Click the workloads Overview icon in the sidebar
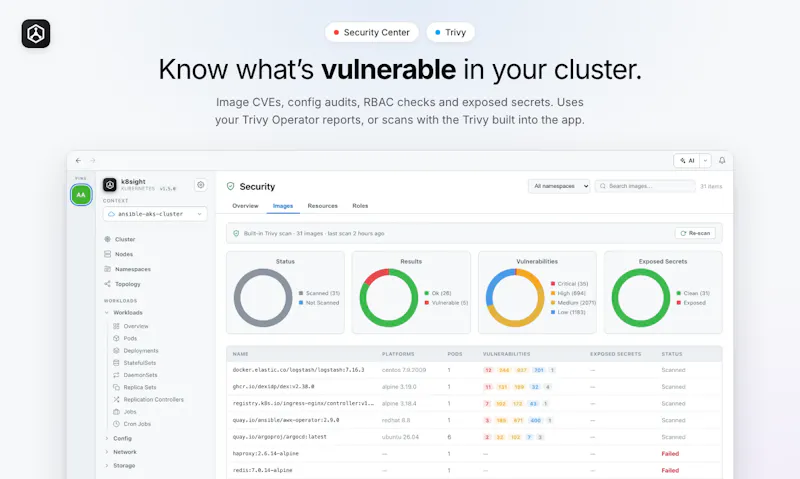800x479 pixels. tap(116, 326)
